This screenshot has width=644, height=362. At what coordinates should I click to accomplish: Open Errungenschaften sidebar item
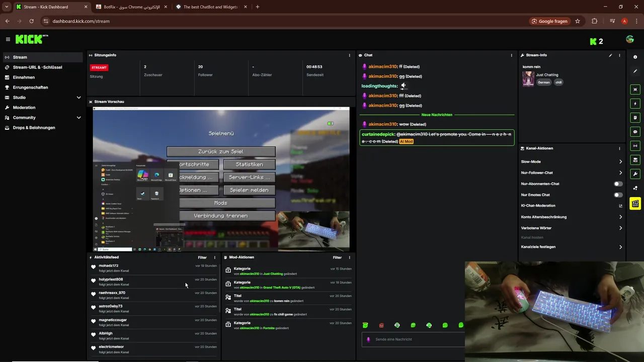[43, 87]
